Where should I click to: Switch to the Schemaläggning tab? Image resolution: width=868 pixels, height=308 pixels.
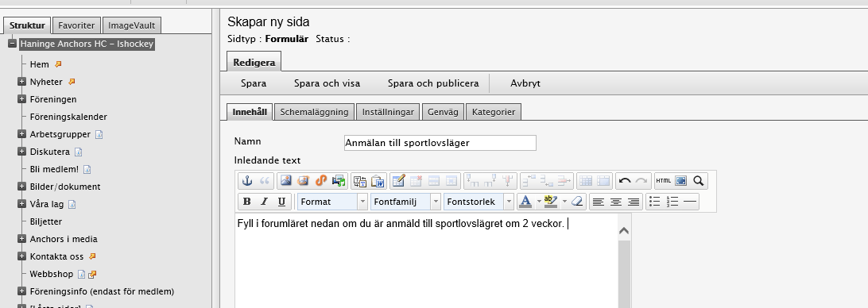pyautogui.click(x=314, y=112)
